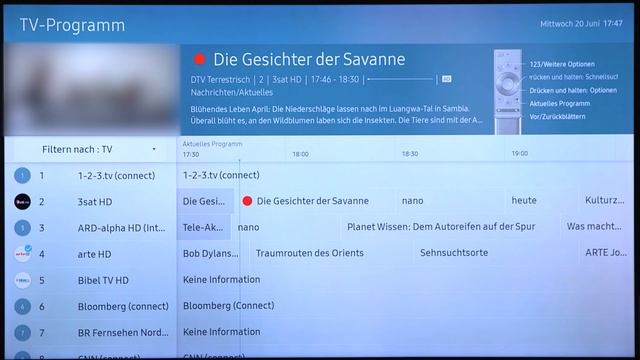Select 'ARTE Jo...' program cell
The width and height of the screenshot is (640, 360).
(606, 253)
